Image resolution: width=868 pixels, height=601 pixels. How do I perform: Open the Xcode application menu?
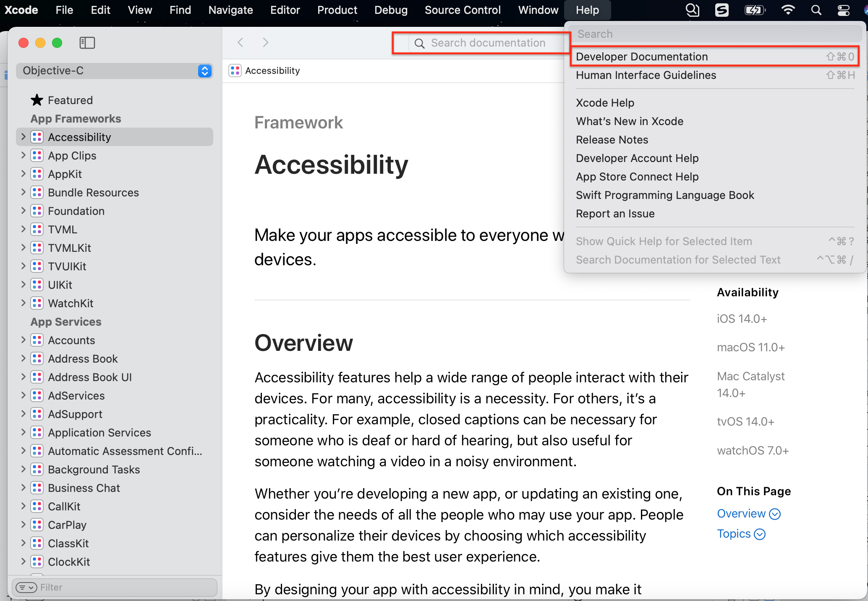(21, 10)
